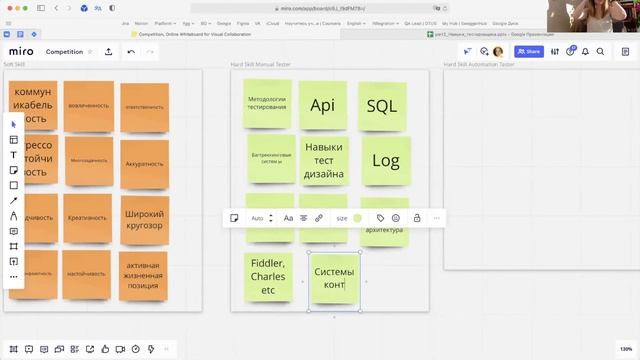Search the board with magnifier icon

click(600, 51)
